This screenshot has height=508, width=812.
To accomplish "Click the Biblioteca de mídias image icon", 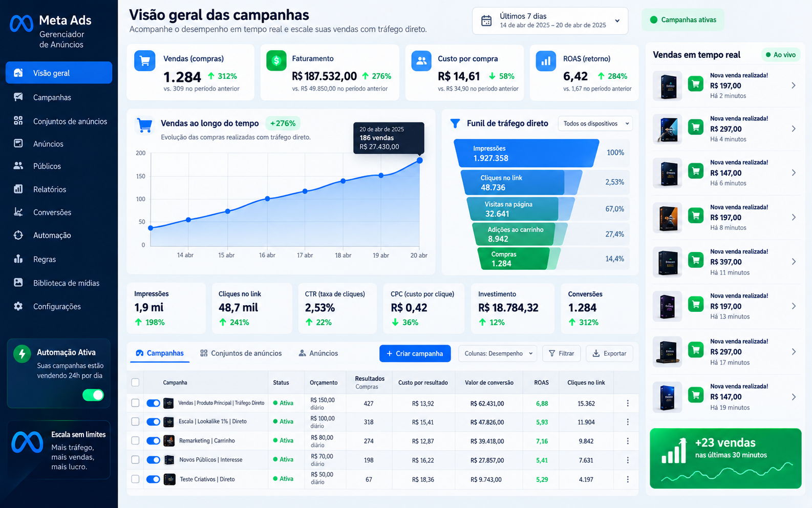I will click(x=18, y=282).
